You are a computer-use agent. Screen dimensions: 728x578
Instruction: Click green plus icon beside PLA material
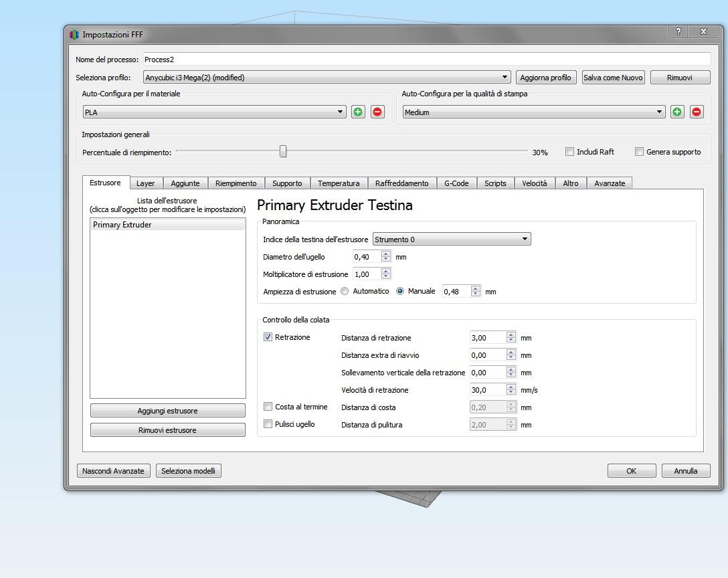pos(358,112)
